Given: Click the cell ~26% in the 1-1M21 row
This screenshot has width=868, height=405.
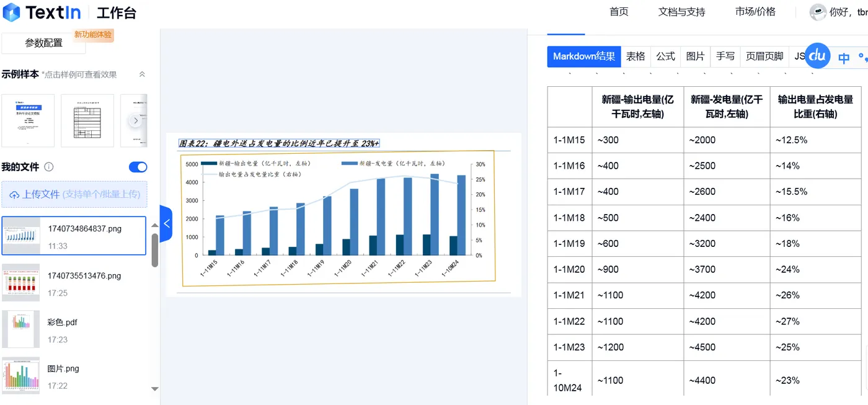Looking at the screenshot, I should [815, 295].
